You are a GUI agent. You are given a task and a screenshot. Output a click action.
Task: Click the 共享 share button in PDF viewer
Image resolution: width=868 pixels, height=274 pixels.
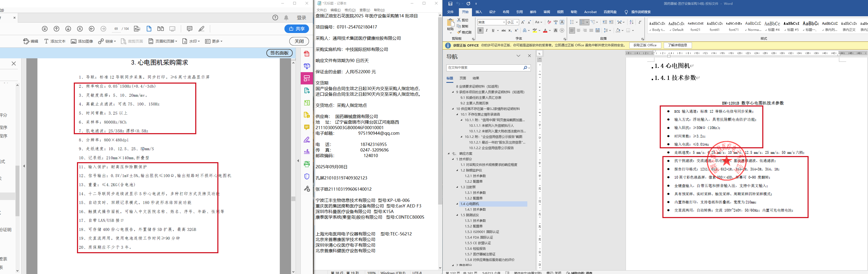click(296, 29)
